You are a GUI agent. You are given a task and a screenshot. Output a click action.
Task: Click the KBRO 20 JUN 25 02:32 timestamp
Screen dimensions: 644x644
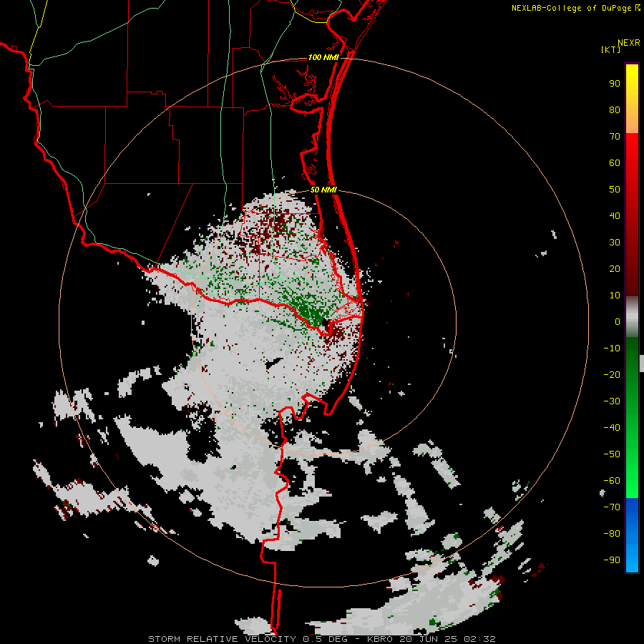click(431, 639)
